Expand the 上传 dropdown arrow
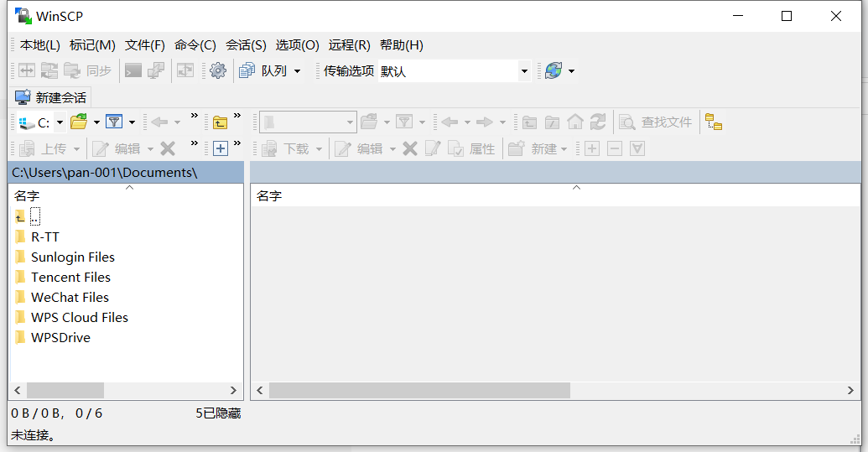The width and height of the screenshot is (868, 452). click(76, 148)
